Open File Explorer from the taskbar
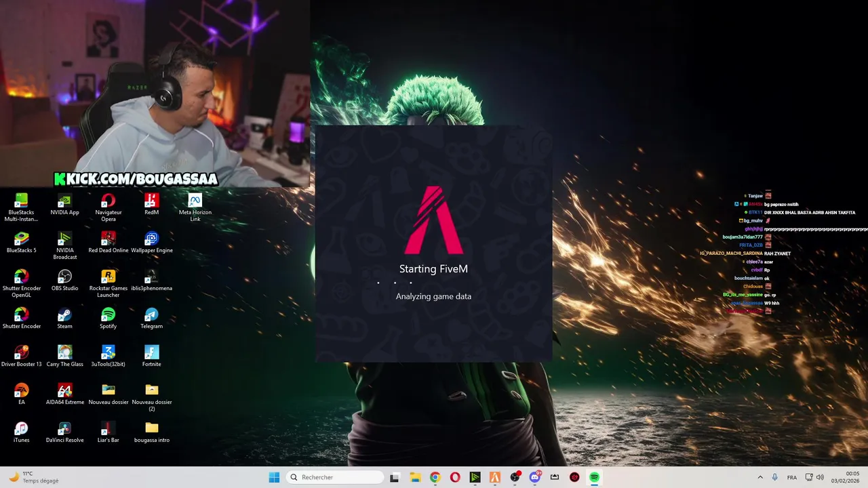Image resolution: width=868 pixels, height=488 pixels. (x=415, y=477)
